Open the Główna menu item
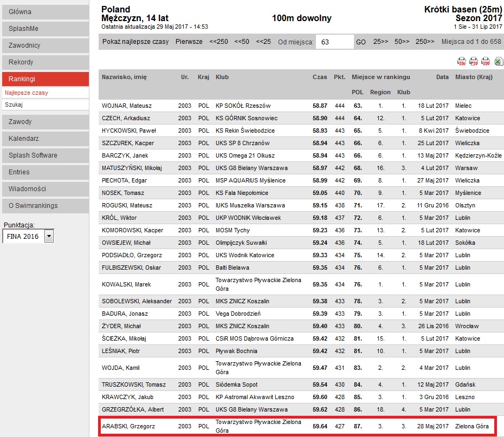Viewport: 504px width, 437px height. point(46,12)
